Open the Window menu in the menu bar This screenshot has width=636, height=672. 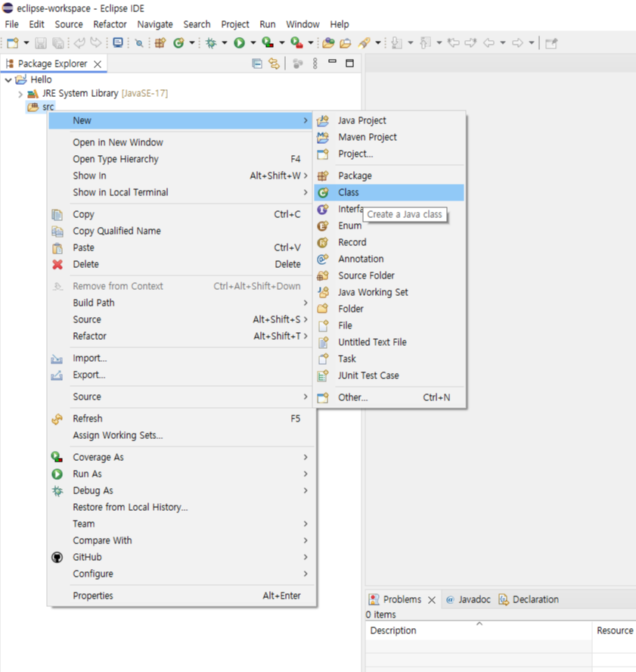point(302,24)
